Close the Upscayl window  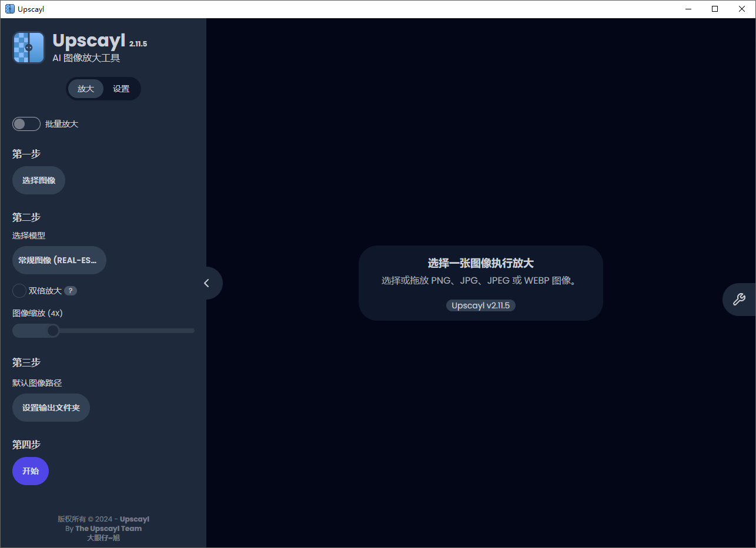click(742, 9)
